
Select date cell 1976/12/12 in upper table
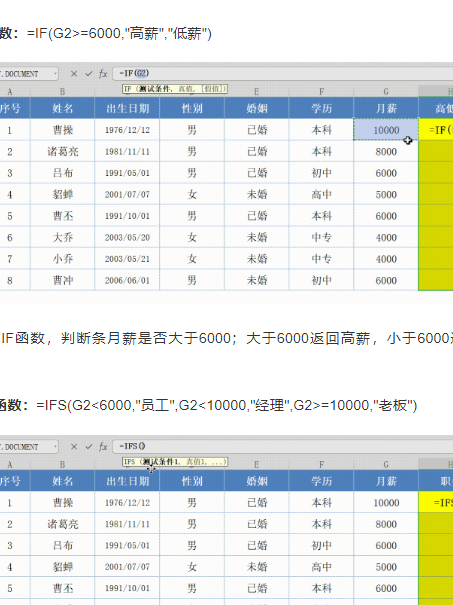[x=127, y=130]
